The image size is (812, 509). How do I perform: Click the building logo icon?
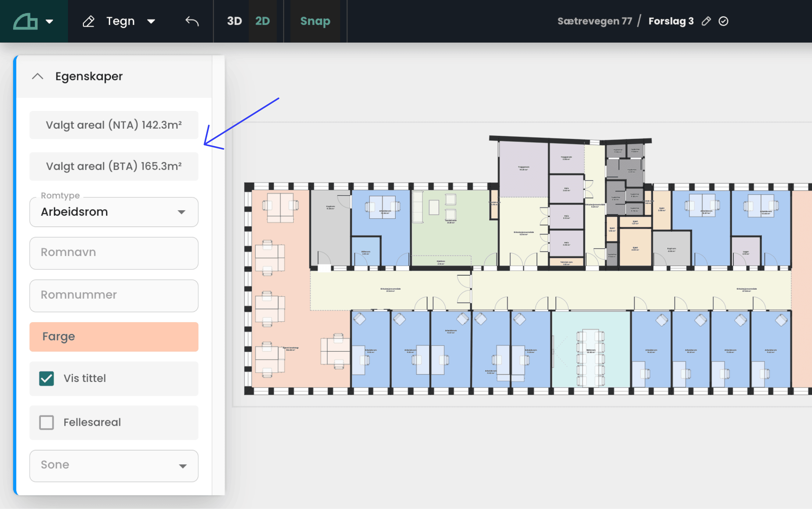pos(25,21)
